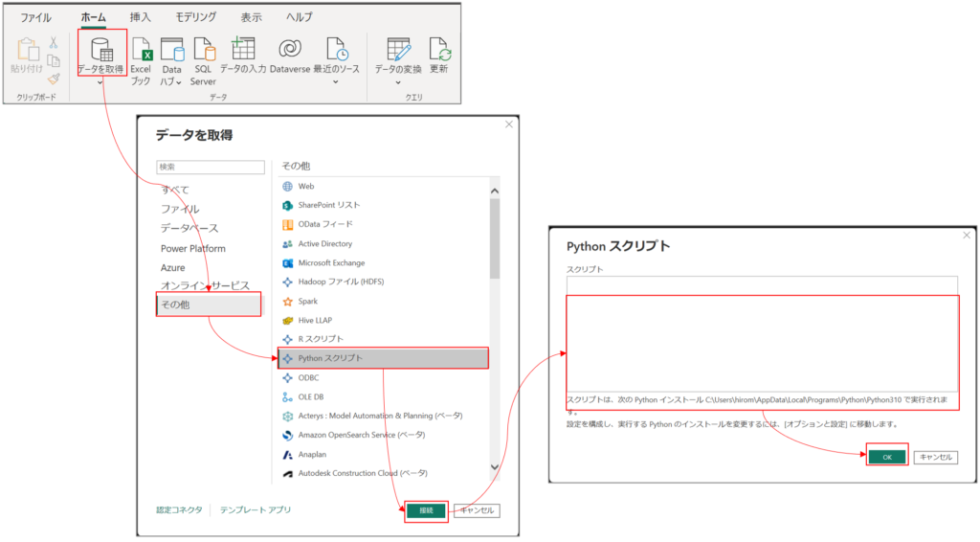The width and height of the screenshot is (980, 542).
Task: Close the Python スクリプト dialog
Action: pos(967,235)
